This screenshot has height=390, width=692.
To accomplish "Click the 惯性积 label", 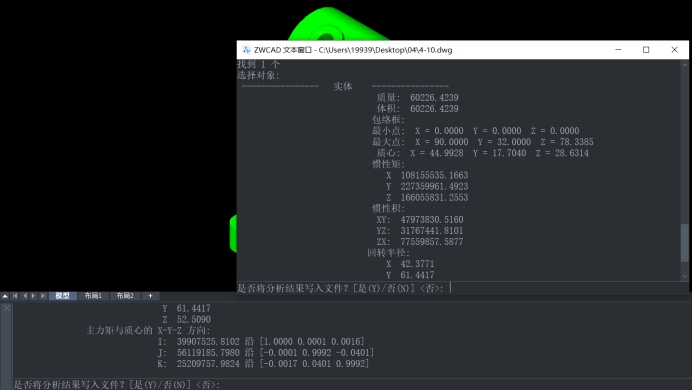I will [388, 208].
